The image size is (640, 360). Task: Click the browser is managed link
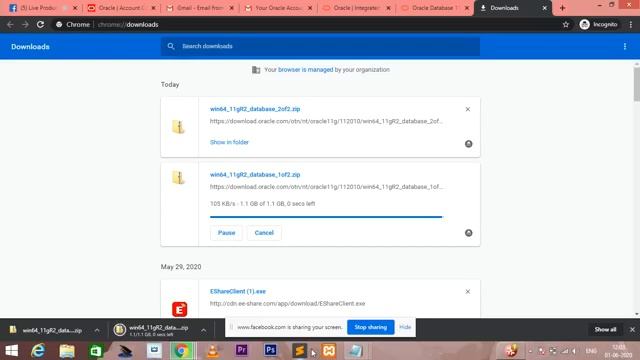pos(305,70)
